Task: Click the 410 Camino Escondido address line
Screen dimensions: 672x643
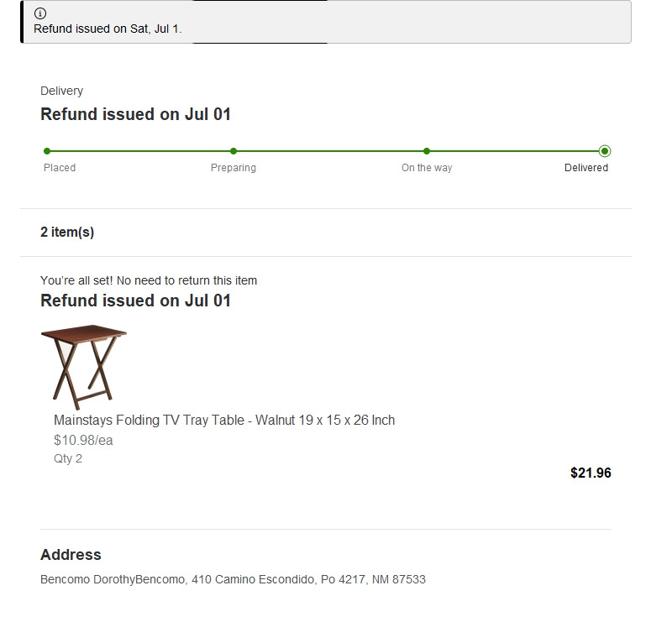Action: point(233,579)
